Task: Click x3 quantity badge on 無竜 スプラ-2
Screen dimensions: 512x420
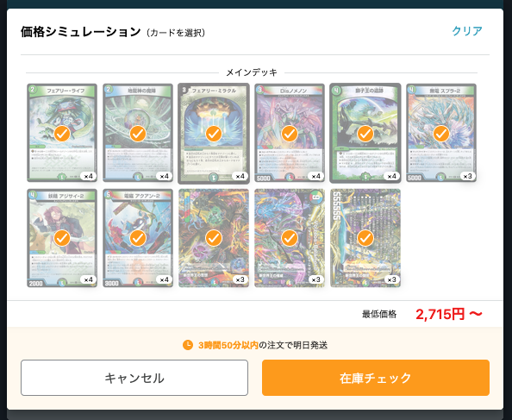Action: coord(467,176)
